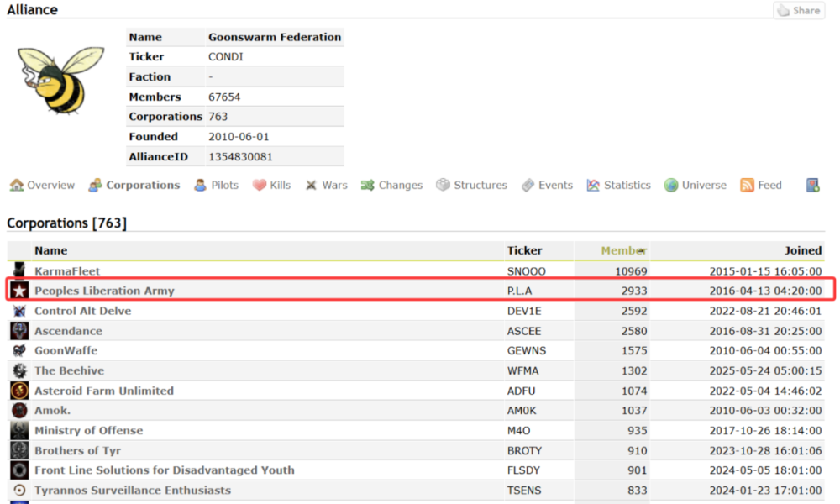Click the chart icon beside Statistics
This screenshot has width=840, height=504.
click(593, 186)
